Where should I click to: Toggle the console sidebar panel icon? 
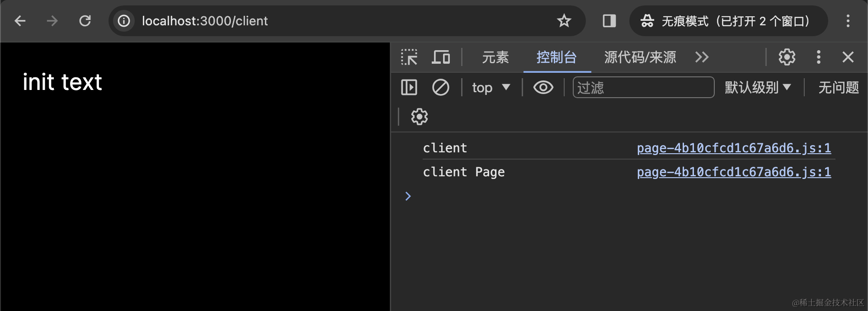coord(409,87)
